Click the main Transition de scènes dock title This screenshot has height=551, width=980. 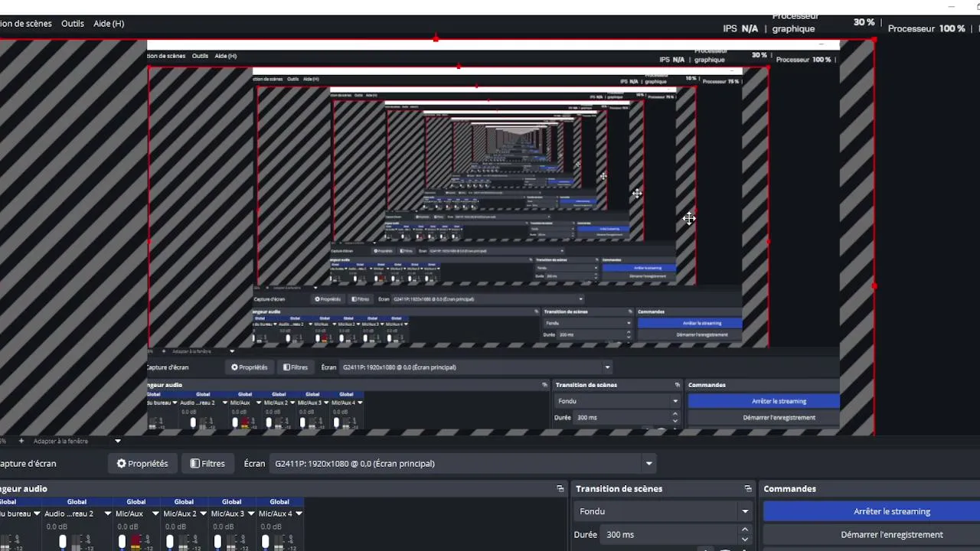(x=619, y=488)
